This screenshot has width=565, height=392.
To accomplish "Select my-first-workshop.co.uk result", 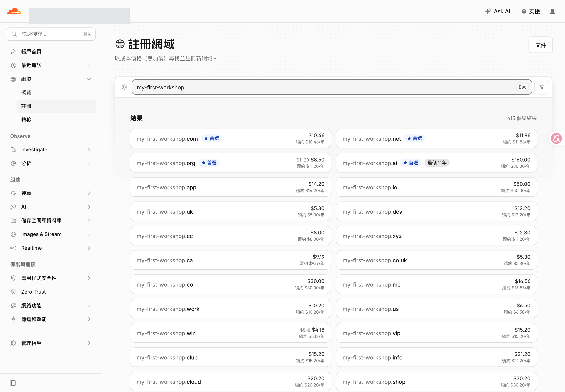I will click(x=436, y=260).
